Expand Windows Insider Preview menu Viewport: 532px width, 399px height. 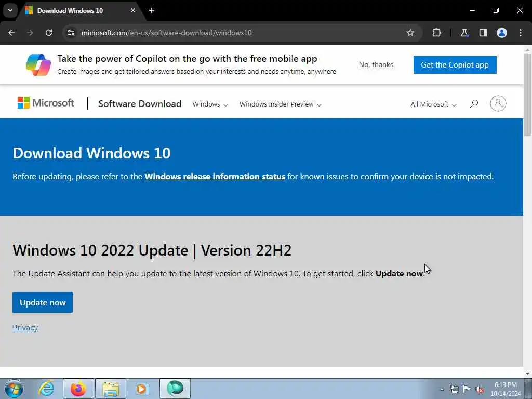click(280, 104)
